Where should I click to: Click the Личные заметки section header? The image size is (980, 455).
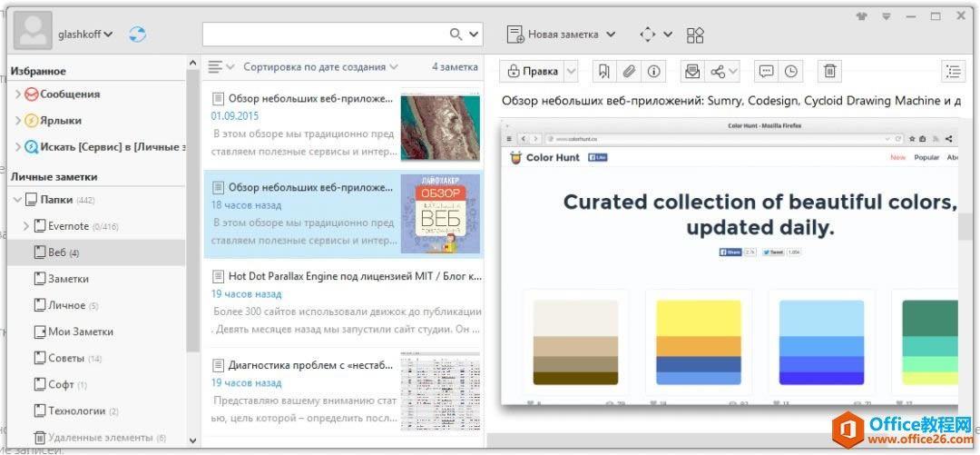54,177
